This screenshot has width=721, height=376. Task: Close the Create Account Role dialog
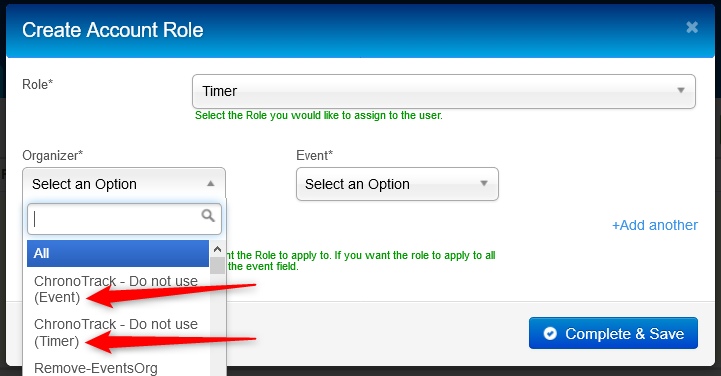[692, 27]
